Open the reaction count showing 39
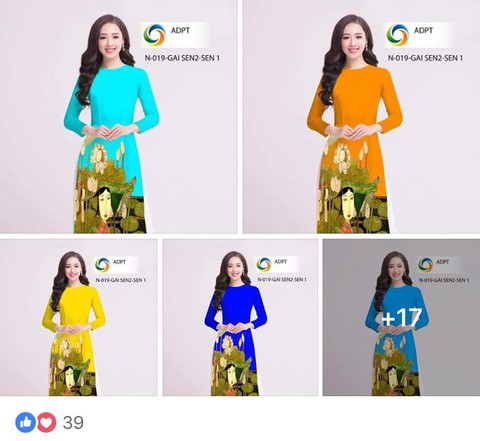This screenshot has width=480, height=441. tap(73, 423)
